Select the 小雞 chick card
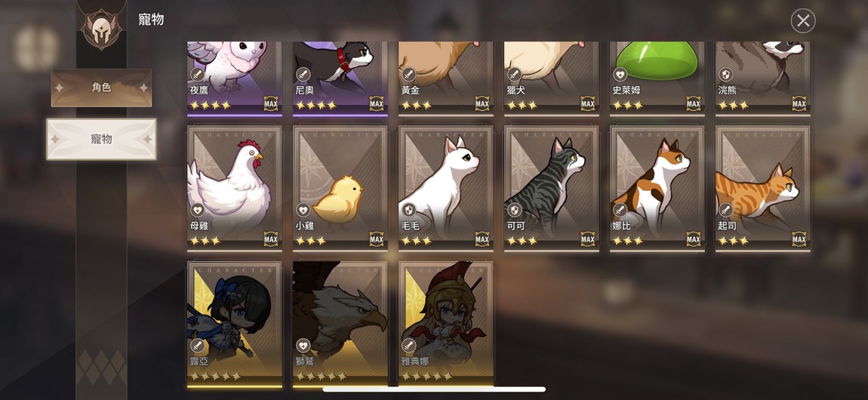The height and width of the screenshot is (400, 868). tap(340, 188)
